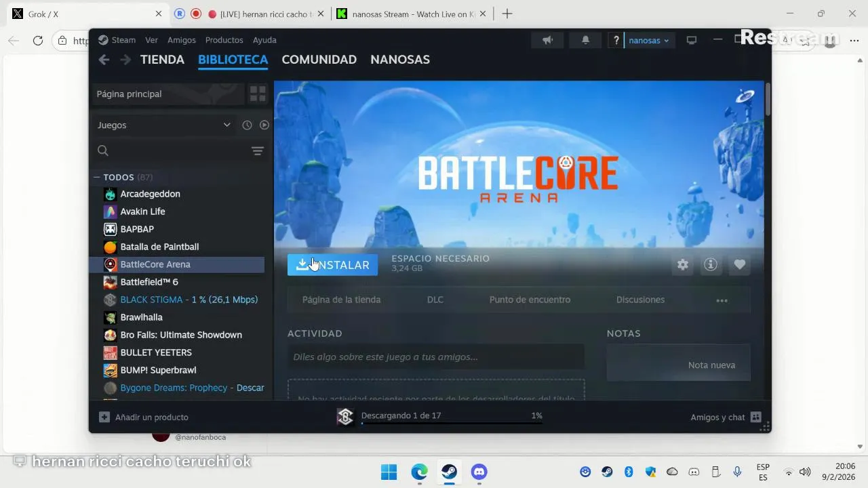Screen dimensions: 868x488
Task: Click the download progress bar at bottom
Action: pos(452,424)
